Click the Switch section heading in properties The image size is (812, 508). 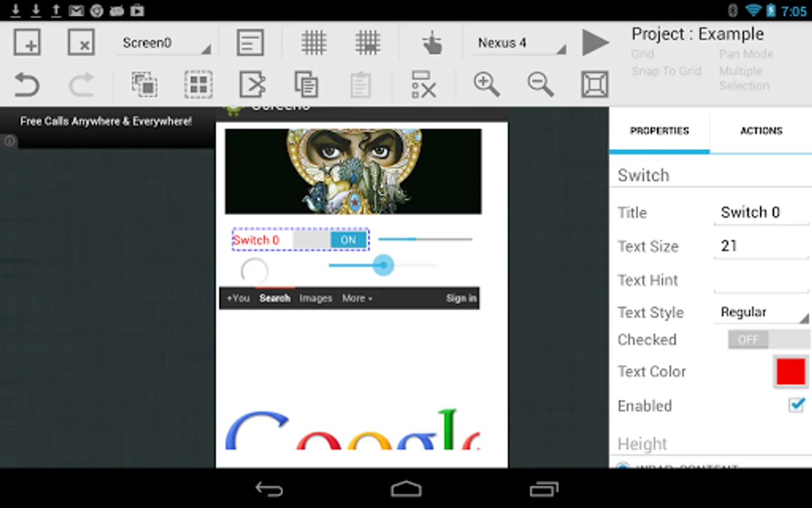tap(643, 175)
